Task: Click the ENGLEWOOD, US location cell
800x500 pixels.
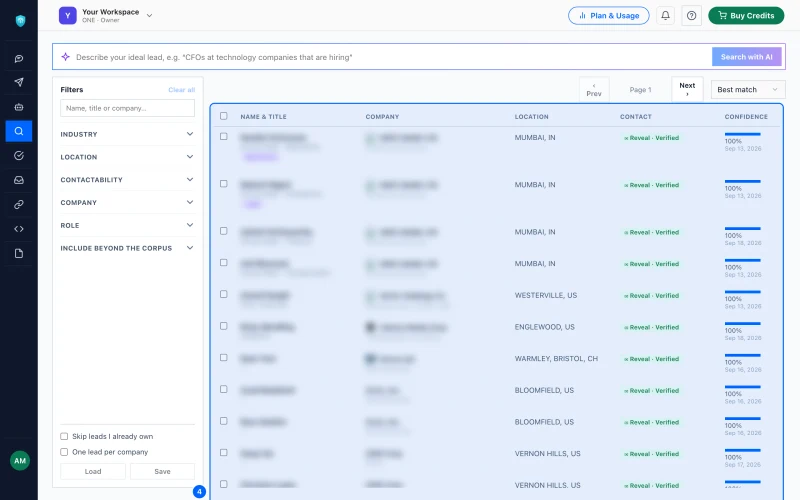Action: pyautogui.click(x=544, y=327)
